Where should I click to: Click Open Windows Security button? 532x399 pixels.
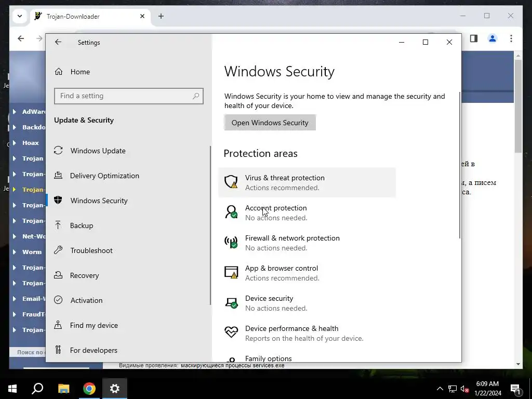pyautogui.click(x=270, y=123)
